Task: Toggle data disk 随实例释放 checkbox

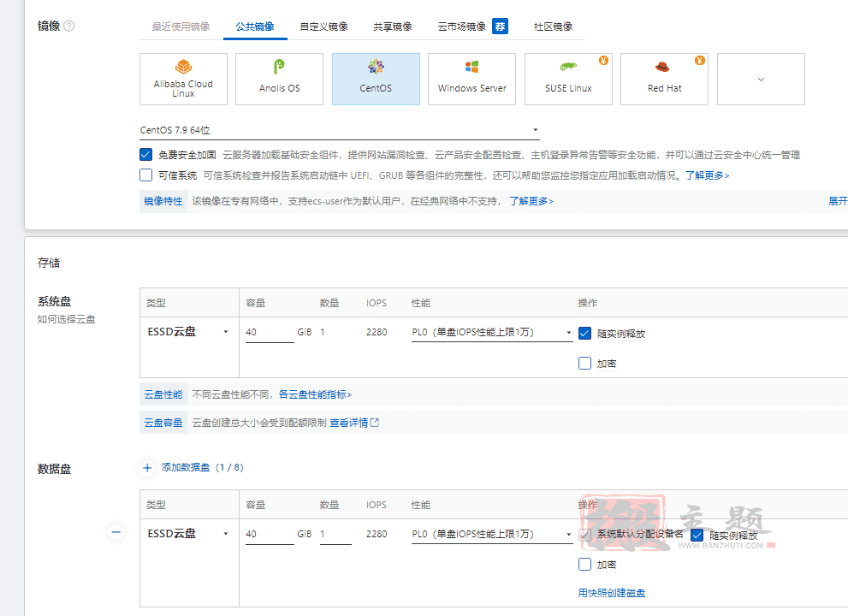Action: [x=697, y=536]
